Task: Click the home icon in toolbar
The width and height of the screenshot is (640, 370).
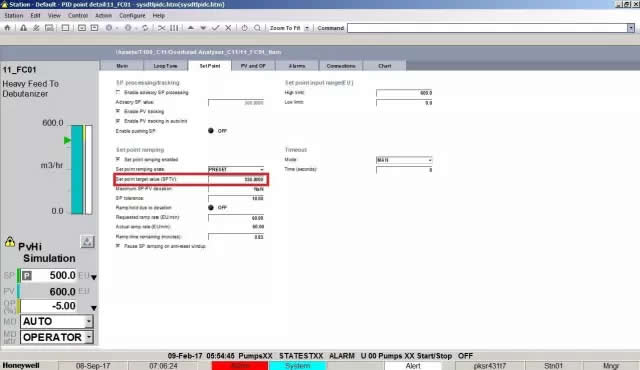Action: (x=7, y=28)
